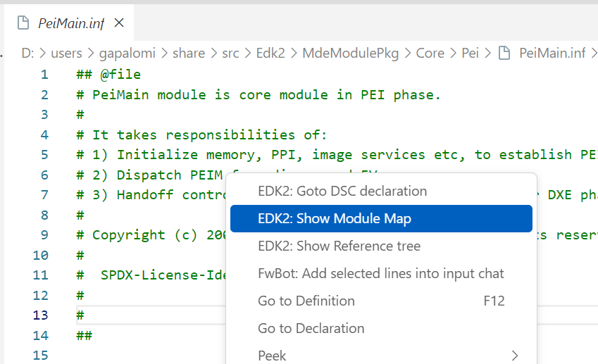Click line number 13 in the gutter

(40, 315)
